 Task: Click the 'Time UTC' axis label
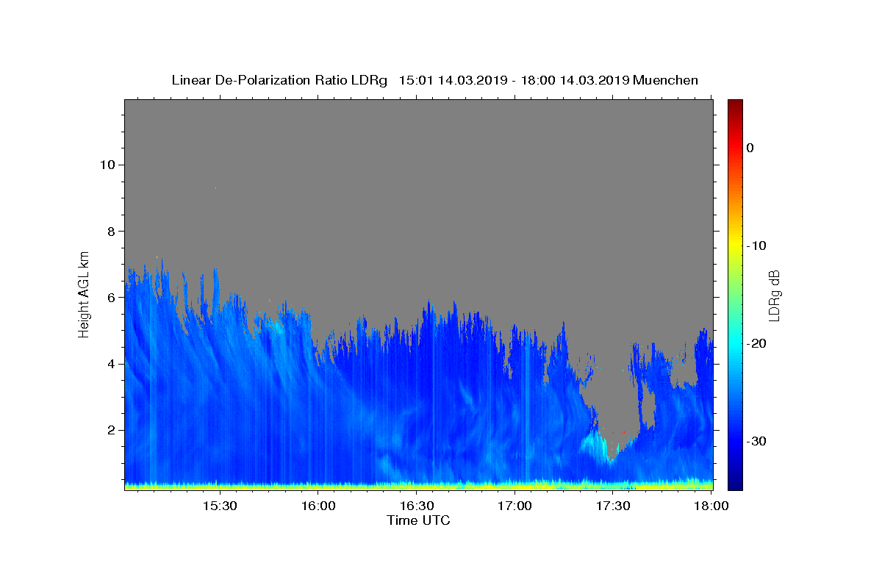tap(418, 520)
